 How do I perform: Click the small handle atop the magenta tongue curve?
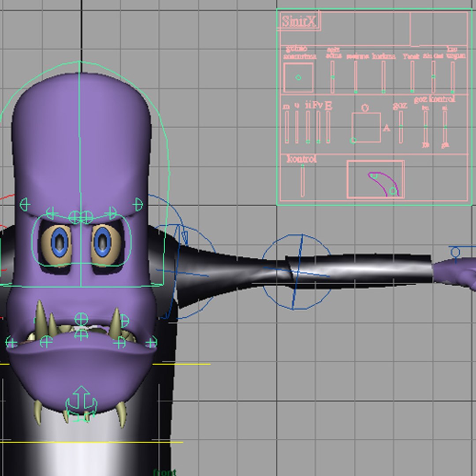(374, 176)
